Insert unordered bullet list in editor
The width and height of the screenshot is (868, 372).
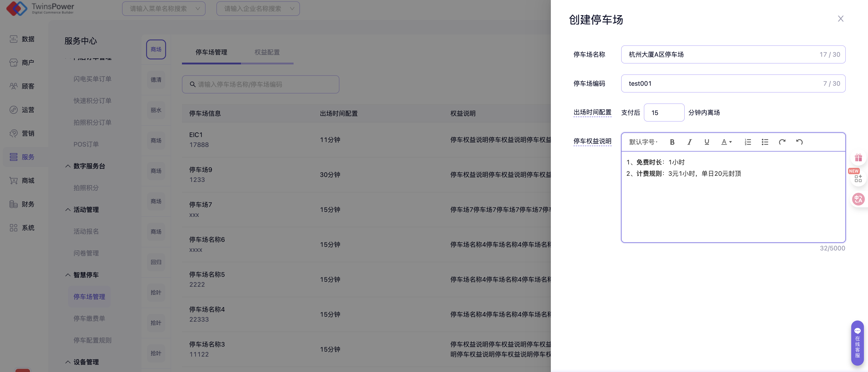click(x=765, y=142)
